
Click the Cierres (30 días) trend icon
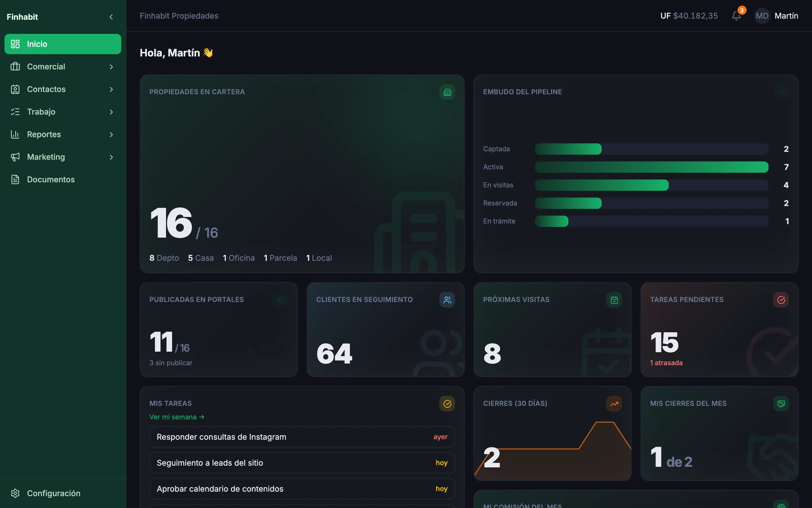pyautogui.click(x=614, y=404)
